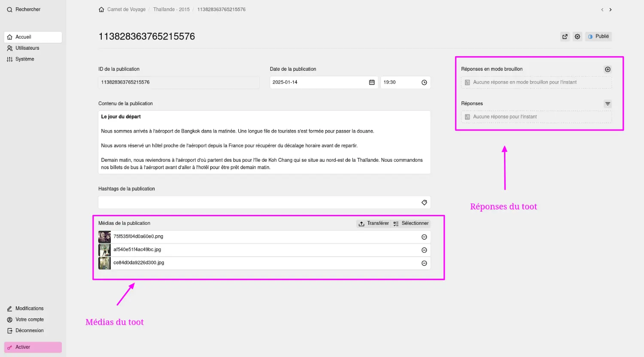Click the home icon in the breadcrumb

tap(101, 9)
